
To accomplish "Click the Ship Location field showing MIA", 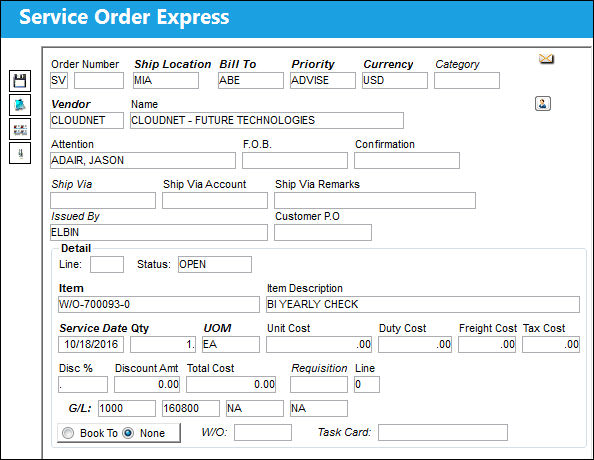I will (166, 80).
